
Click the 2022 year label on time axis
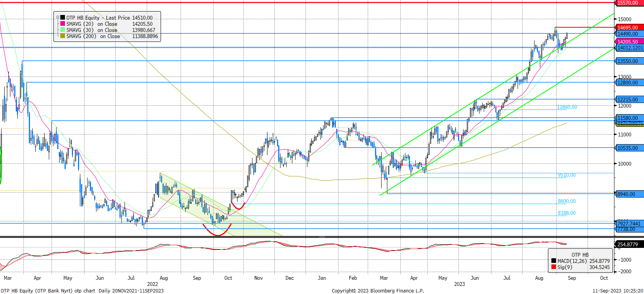coord(153,284)
